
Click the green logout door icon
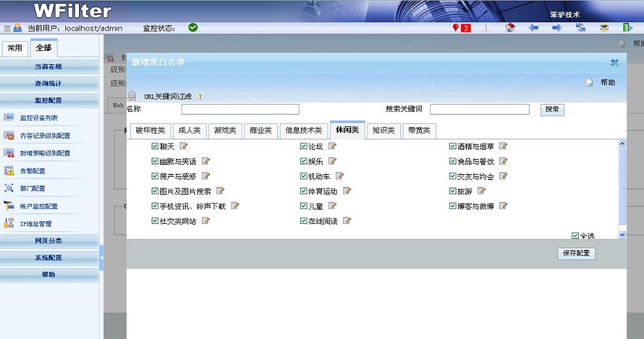point(628,27)
